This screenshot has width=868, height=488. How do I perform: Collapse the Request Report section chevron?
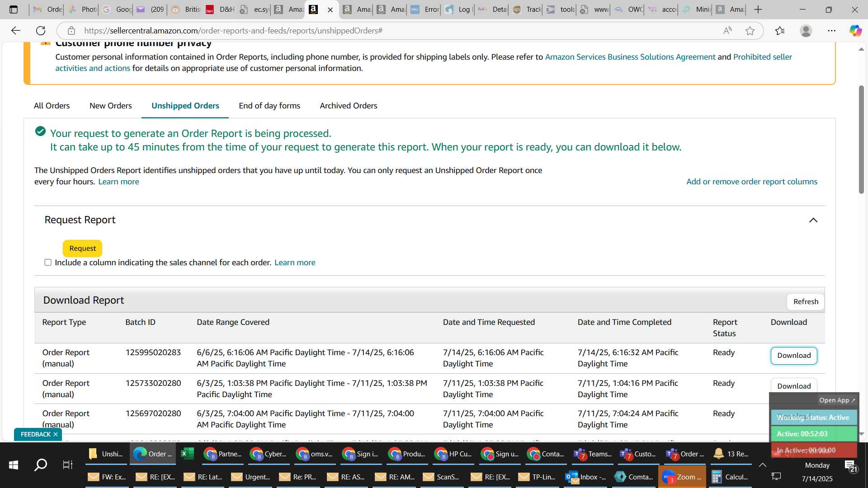(x=813, y=220)
